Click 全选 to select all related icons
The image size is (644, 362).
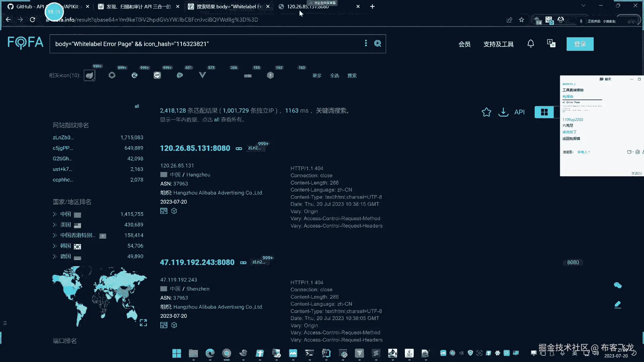click(x=334, y=76)
